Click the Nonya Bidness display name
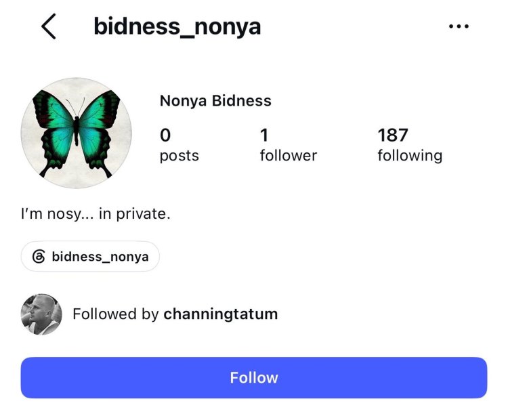Image resolution: width=508 pixels, height=420 pixels. coord(215,100)
